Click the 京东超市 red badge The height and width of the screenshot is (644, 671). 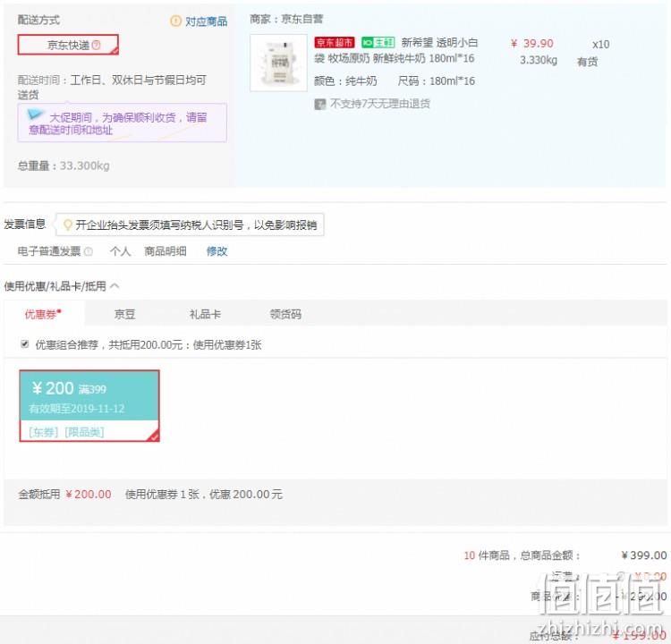click(x=335, y=42)
